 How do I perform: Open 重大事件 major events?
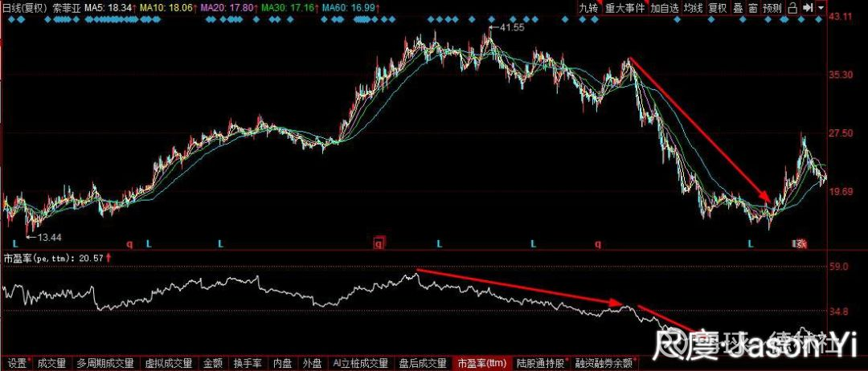624,8
